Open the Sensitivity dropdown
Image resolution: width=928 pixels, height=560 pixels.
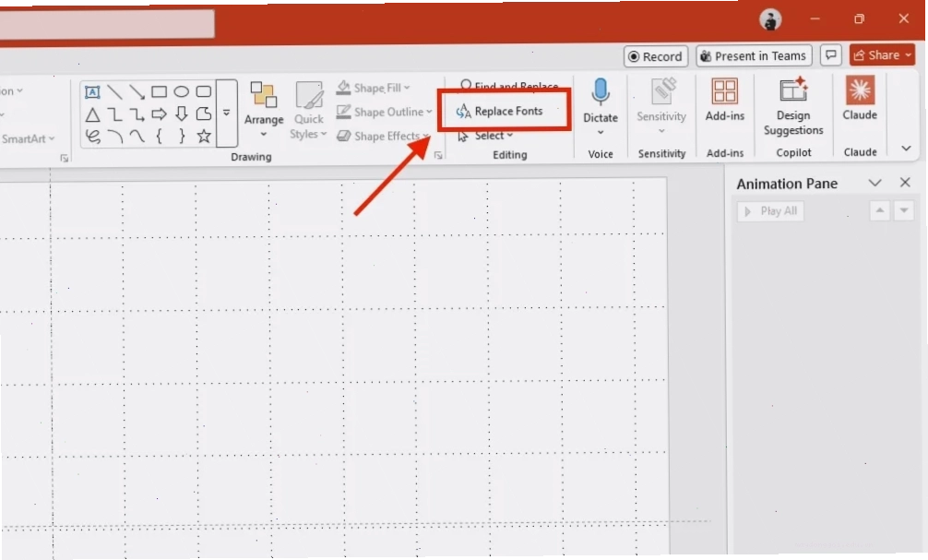(x=661, y=106)
